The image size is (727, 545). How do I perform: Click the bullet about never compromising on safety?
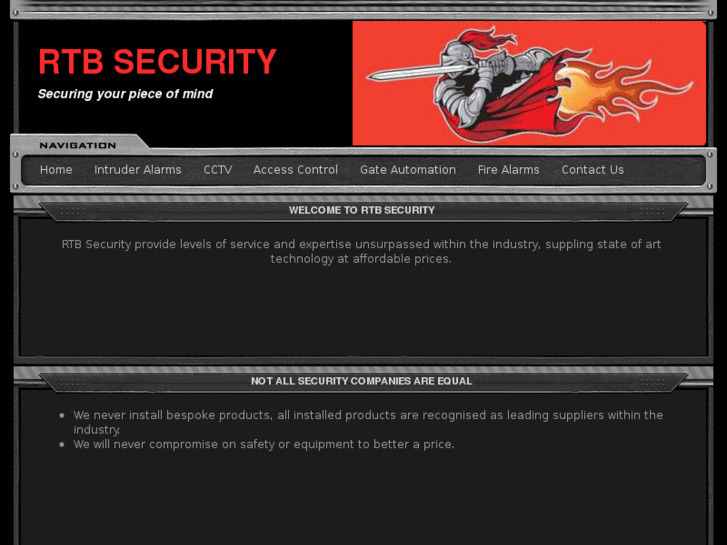point(264,444)
